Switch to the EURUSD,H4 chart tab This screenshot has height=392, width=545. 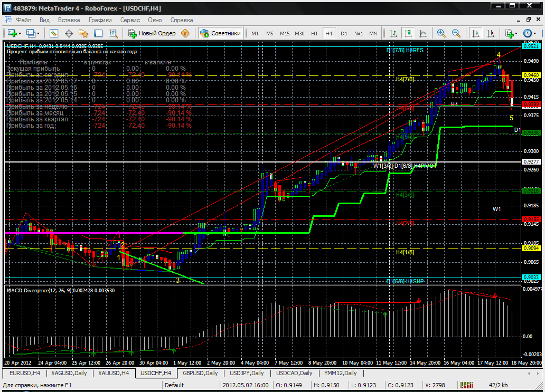[25, 373]
